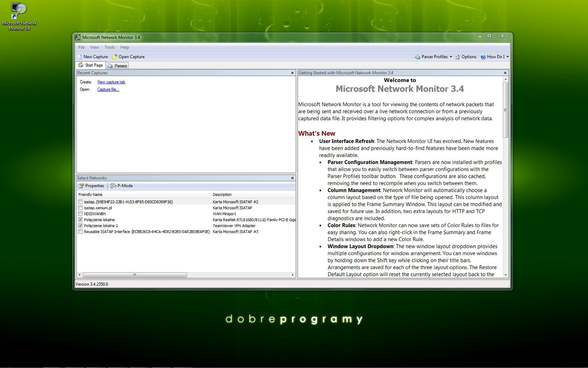Maximize the Network Monitor window
This screenshot has height=368, width=588.
(x=489, y=36)
